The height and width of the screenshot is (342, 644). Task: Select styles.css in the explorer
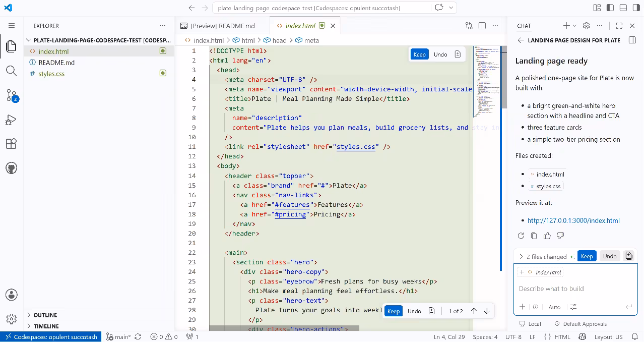pos(99,74)
